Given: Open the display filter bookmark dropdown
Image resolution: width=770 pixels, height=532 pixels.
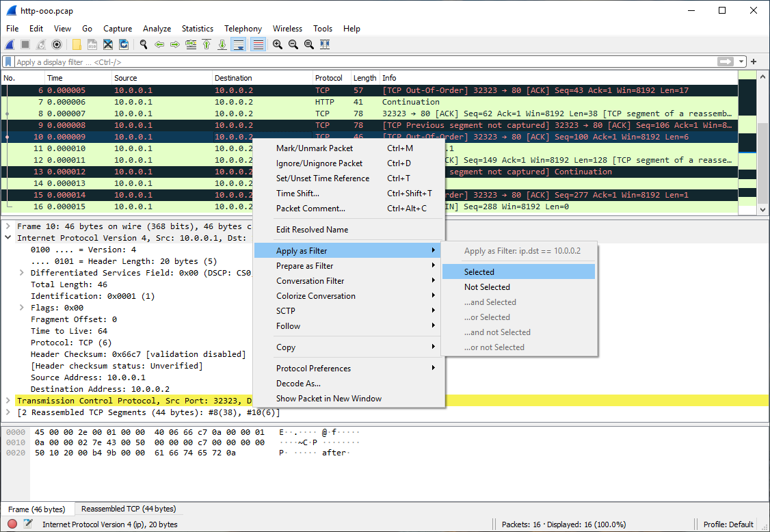Looking at the screenshot, I should pyautogui.click(x=8, y=61).
